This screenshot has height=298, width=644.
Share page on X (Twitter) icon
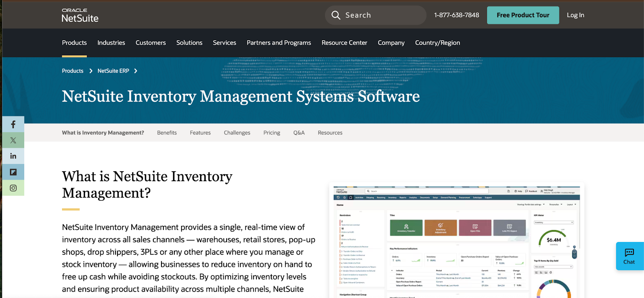13,140
